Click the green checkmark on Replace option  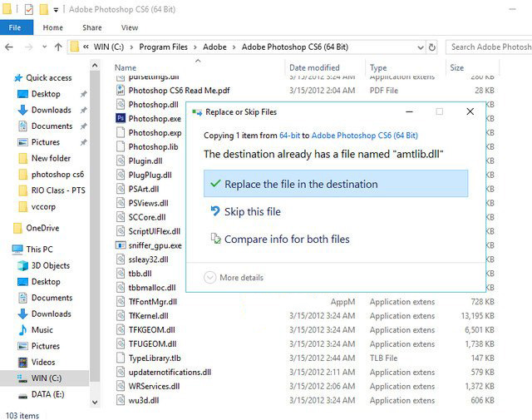coord(215,184)
